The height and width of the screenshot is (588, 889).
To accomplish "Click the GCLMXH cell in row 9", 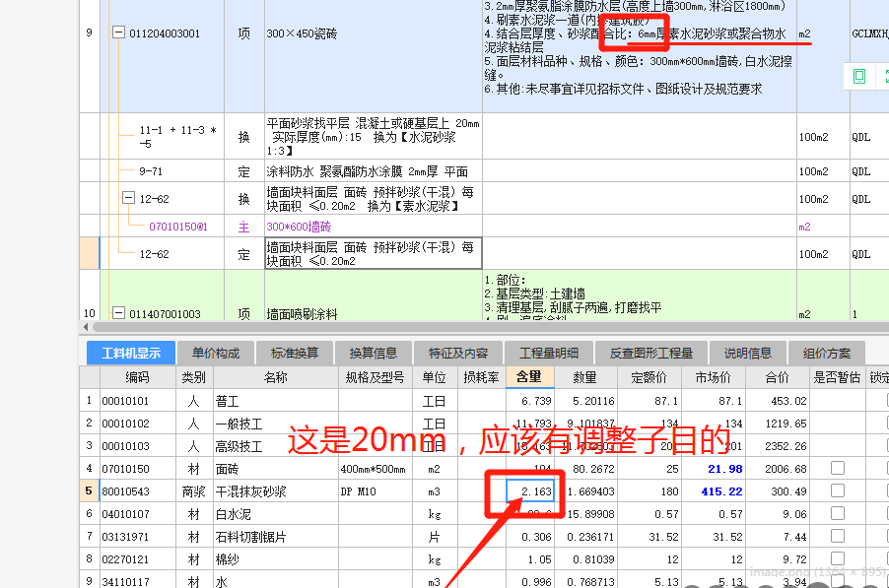I will click(869, 33).
